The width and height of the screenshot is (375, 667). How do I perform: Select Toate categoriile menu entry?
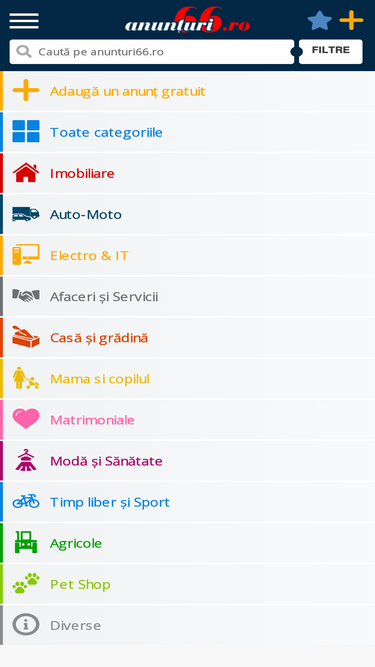pyautogui.click(x=188, y=132)
